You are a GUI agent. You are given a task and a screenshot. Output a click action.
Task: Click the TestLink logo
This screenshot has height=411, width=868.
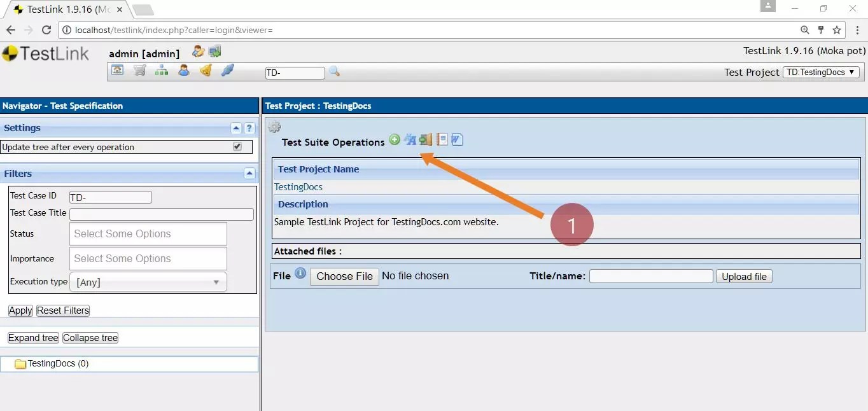coord(46,53)
